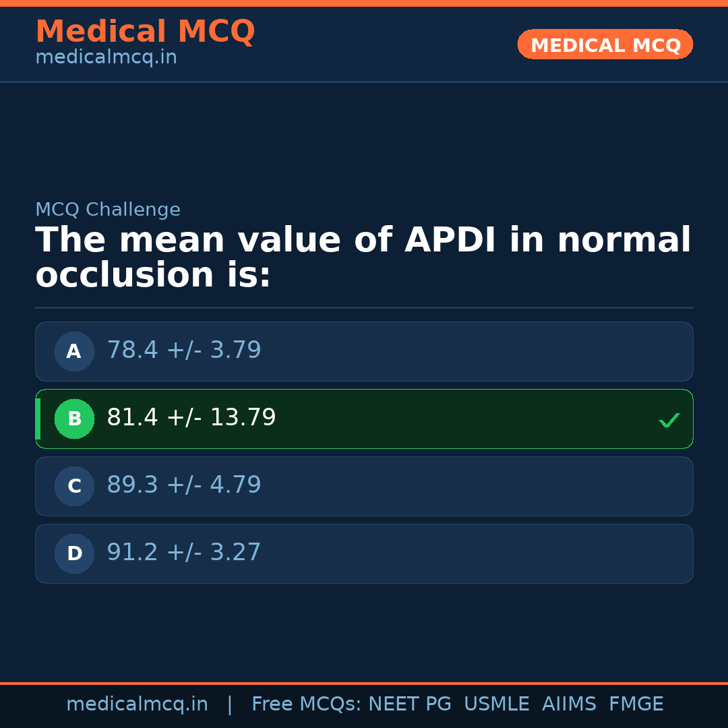The height and width of the screenshot is (728, 728).
Task: Click the Free MCQs label in footer
Action: pos(307,704)
